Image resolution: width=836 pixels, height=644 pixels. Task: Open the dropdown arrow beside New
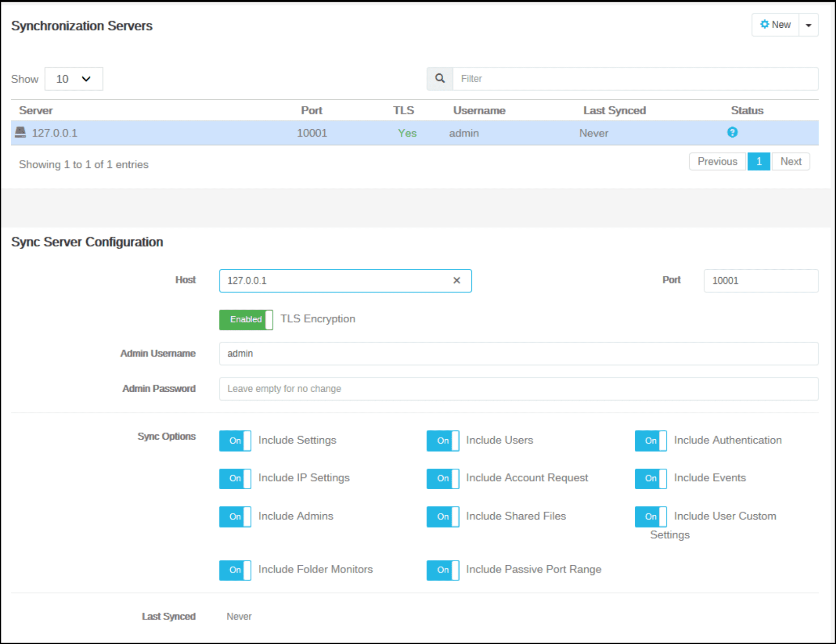[808, 25]
